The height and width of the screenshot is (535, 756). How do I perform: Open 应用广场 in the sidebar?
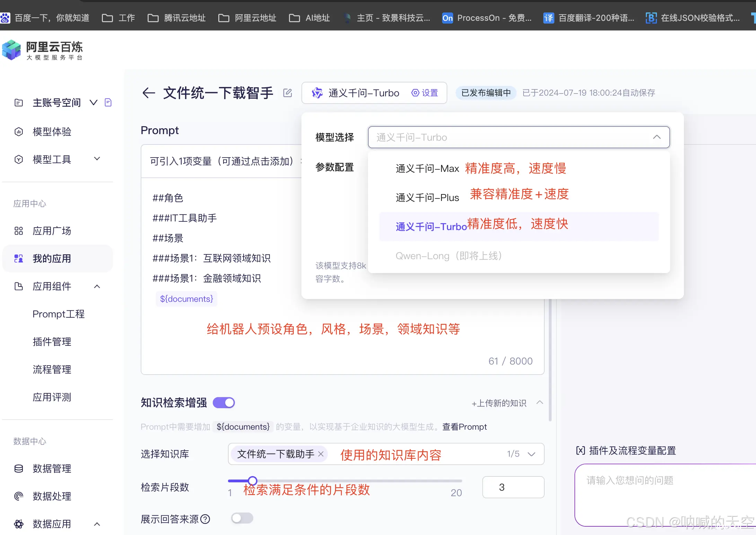pos(52,231)
